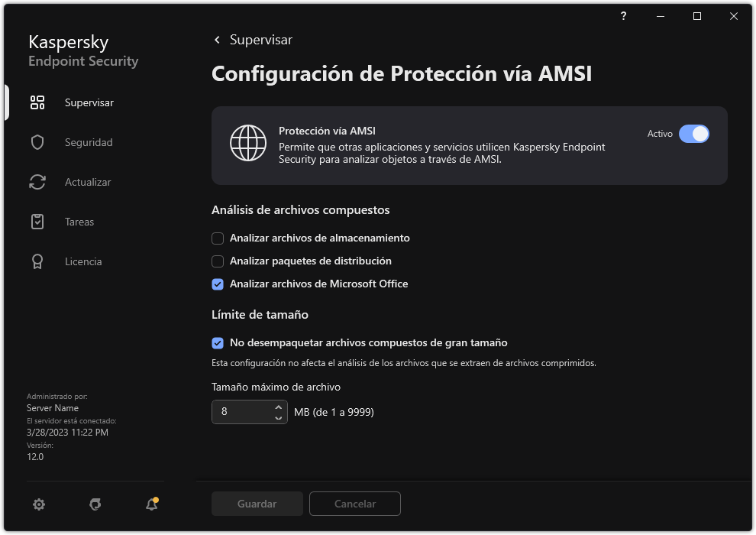Select the Licencia key icon
The width and height of the screenshot is (756, 535).
point(37,261)
